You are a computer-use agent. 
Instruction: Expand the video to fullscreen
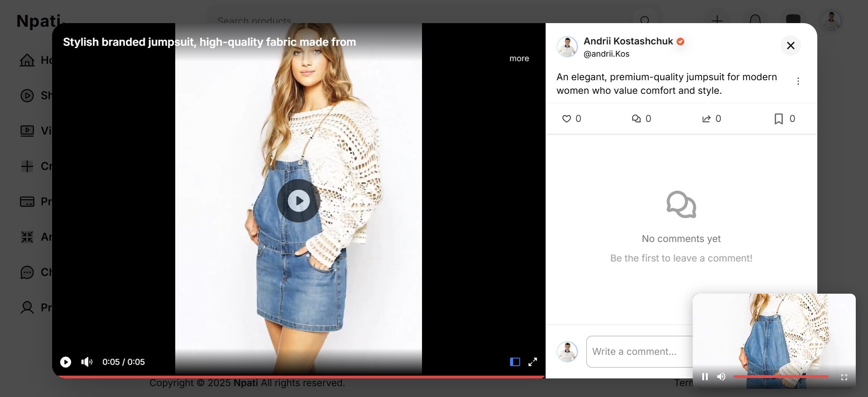coord(533,362)
